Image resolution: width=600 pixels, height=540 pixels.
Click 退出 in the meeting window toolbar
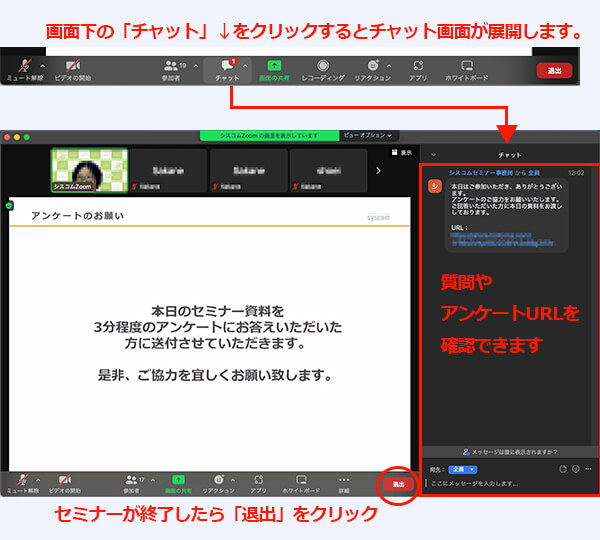pos(398,484)
